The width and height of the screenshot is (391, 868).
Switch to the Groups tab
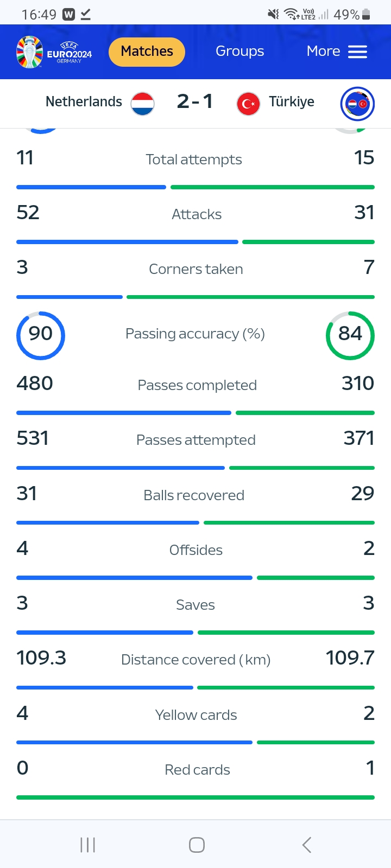239,51
